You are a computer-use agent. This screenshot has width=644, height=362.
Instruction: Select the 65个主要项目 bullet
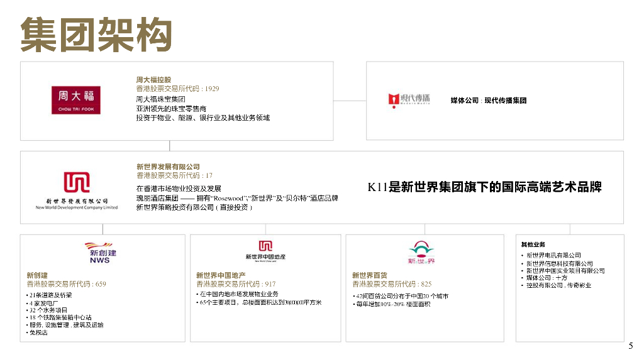pyautogui.click(x=259, y=302)
